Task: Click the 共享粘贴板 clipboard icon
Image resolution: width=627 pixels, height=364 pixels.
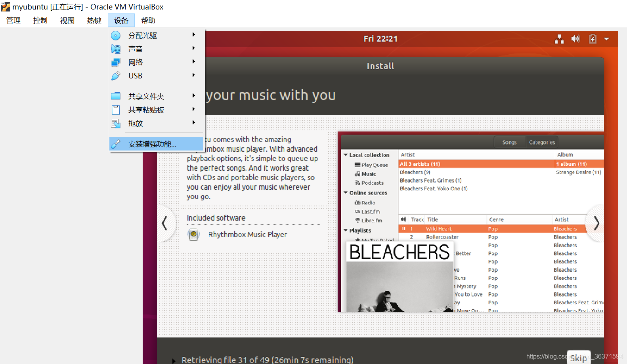Action: (x=116, y=110)
